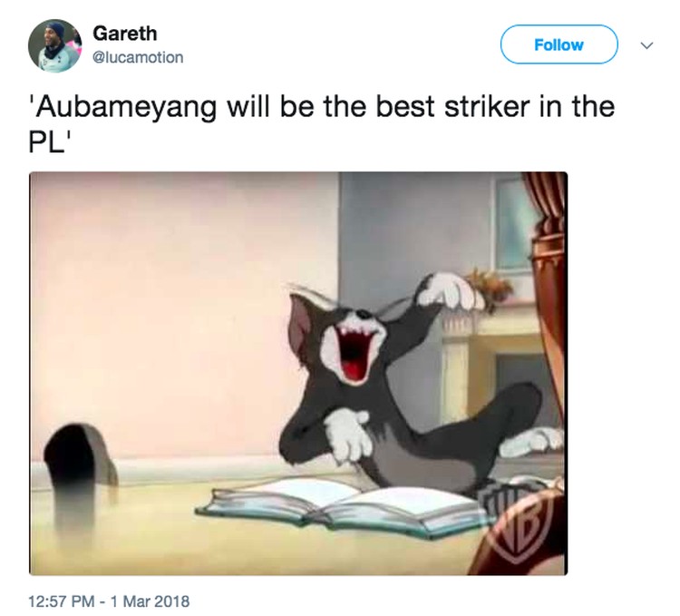680x616 pixels.
Task: Click the Follow button
Action: [x=559, y=44]
